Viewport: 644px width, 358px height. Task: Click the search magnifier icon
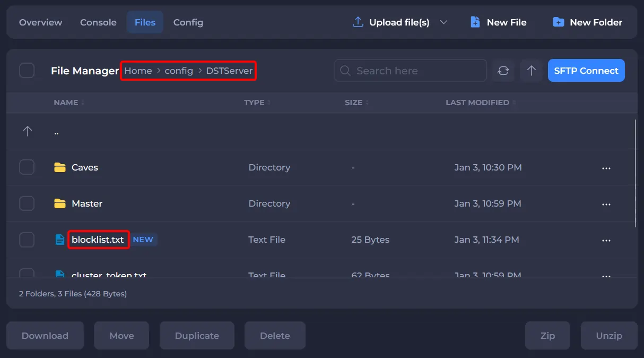[345, 71]
